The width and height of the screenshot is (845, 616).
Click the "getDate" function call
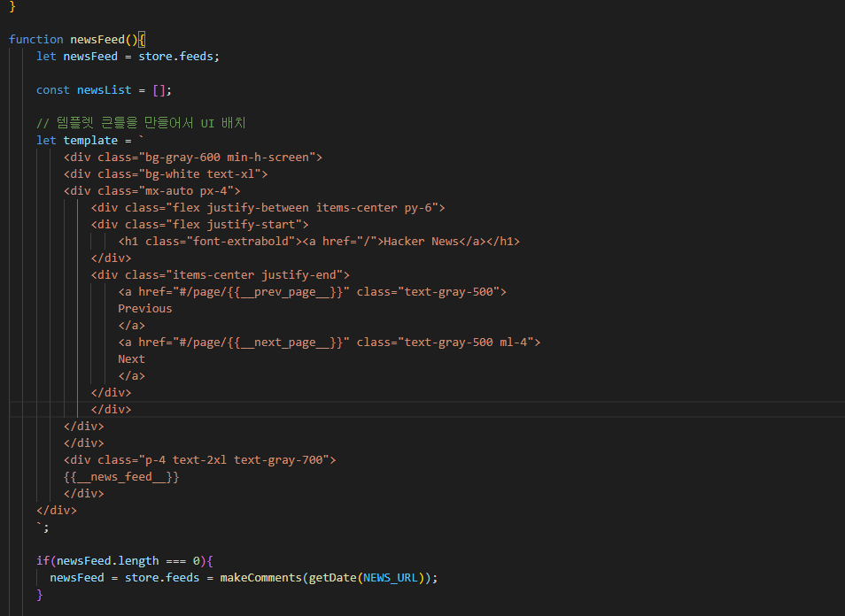click(x=332, y=577)
